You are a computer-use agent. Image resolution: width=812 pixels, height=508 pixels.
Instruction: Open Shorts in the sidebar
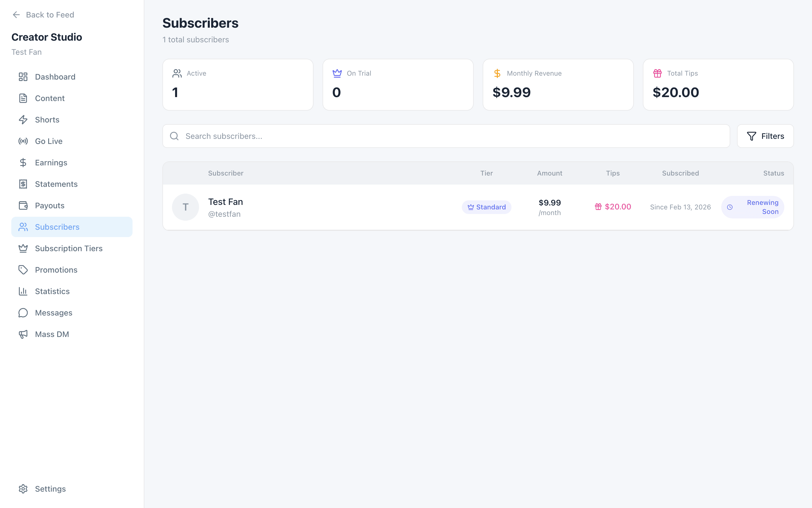(x=72, y=120)
